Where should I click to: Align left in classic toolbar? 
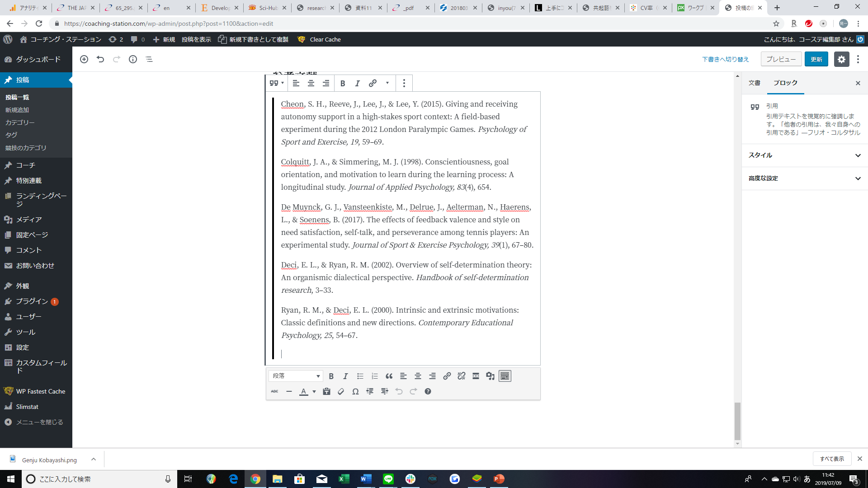(404, 376)
